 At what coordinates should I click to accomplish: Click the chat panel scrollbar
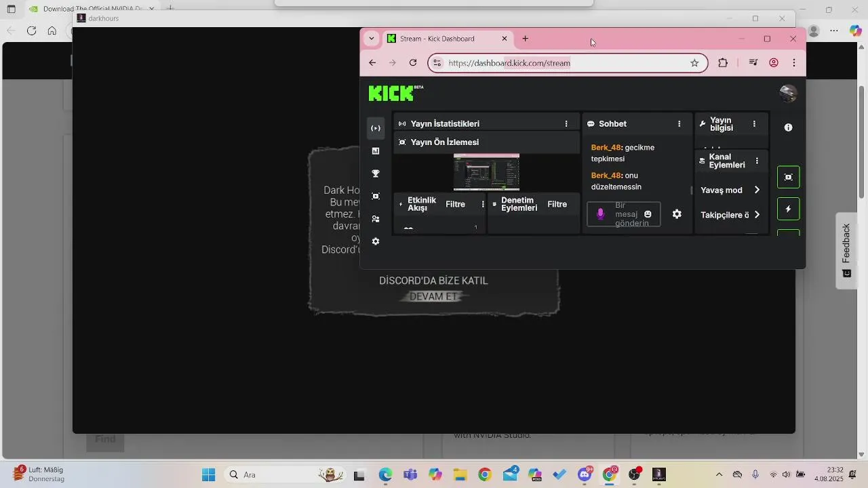691,190
